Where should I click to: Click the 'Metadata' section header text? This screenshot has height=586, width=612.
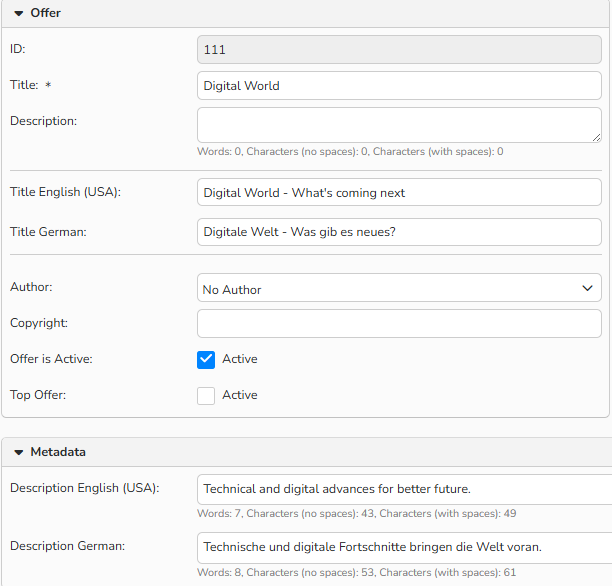pyautogui.click(x=58, y=452)
